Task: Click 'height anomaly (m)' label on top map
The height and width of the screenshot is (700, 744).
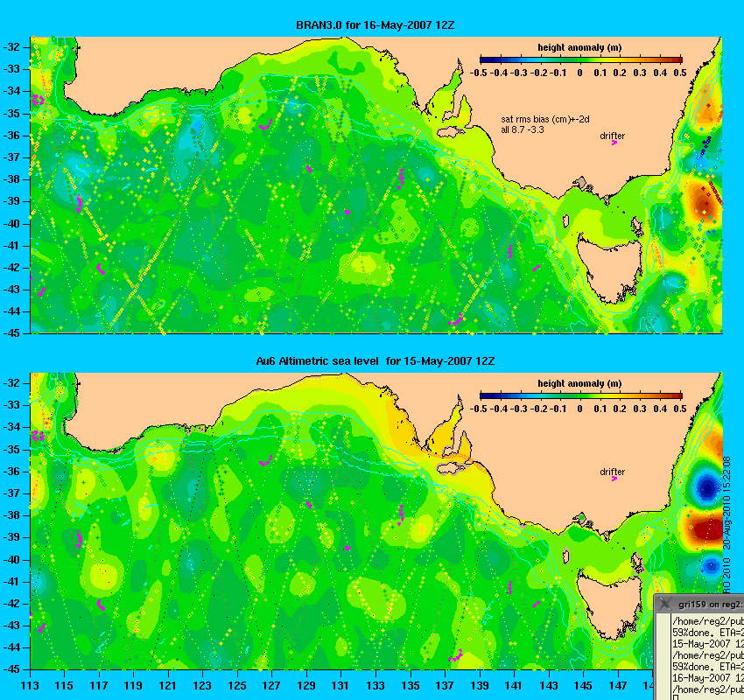Action: 579,47
